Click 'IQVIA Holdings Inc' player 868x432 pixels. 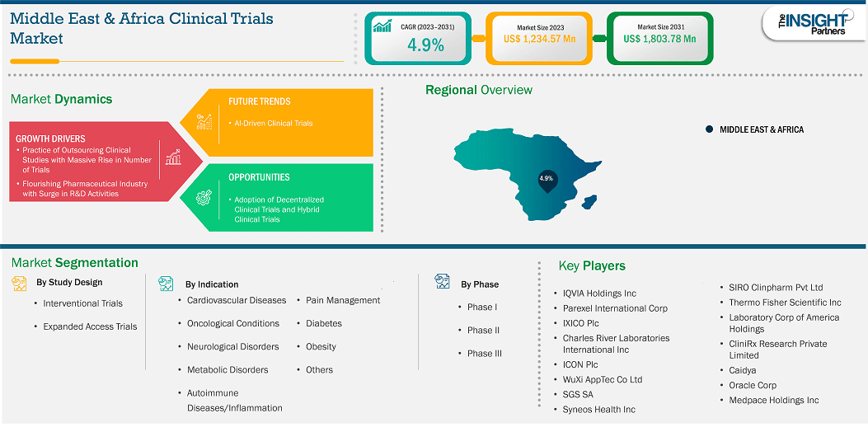coord(599,293)
